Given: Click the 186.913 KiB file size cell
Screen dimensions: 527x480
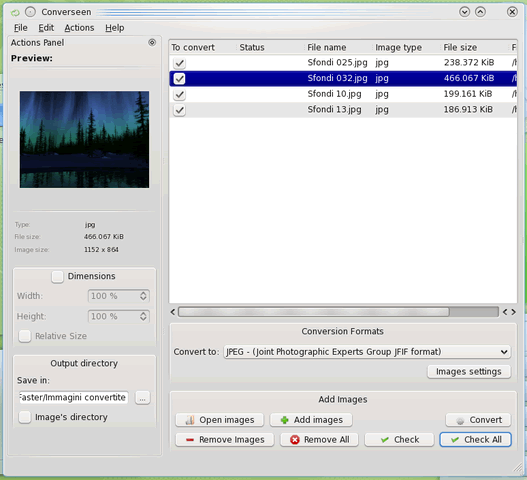Looking at the screenshot, I should pyautogui.click(x=468, y=110).
